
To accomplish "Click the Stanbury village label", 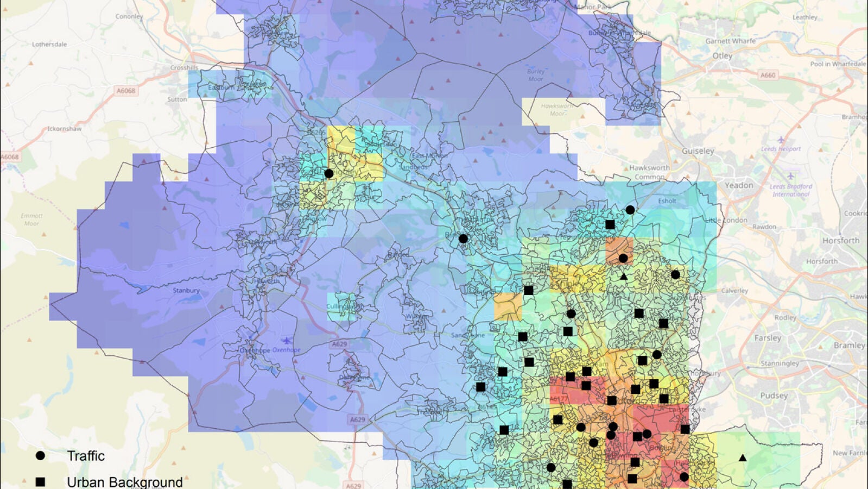I will click(x=186, y=291).
